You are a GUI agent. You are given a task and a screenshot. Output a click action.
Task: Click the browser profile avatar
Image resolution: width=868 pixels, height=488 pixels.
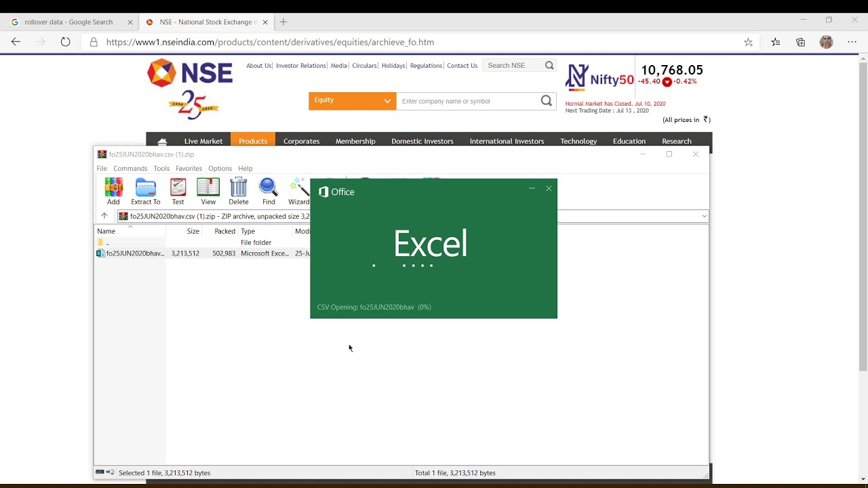click(x=826, y=42)
